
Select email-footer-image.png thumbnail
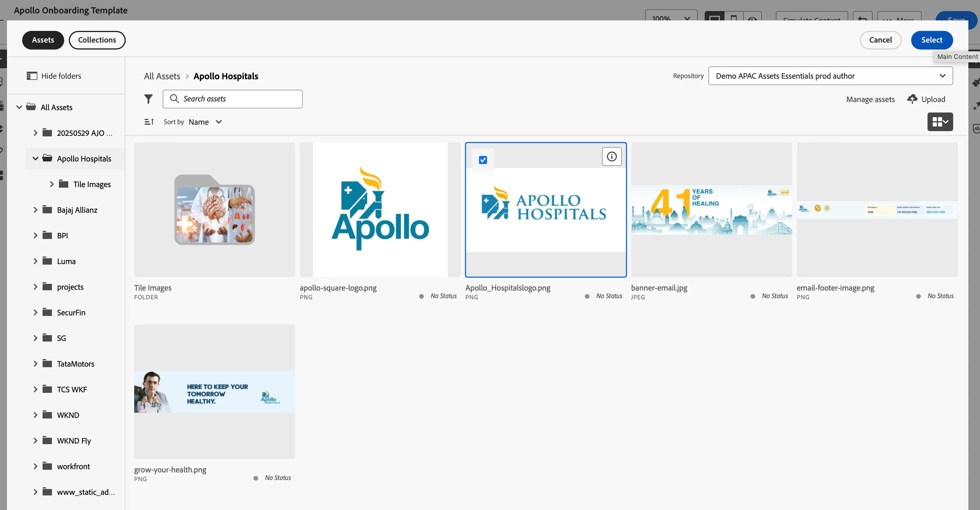click(877, 210)
